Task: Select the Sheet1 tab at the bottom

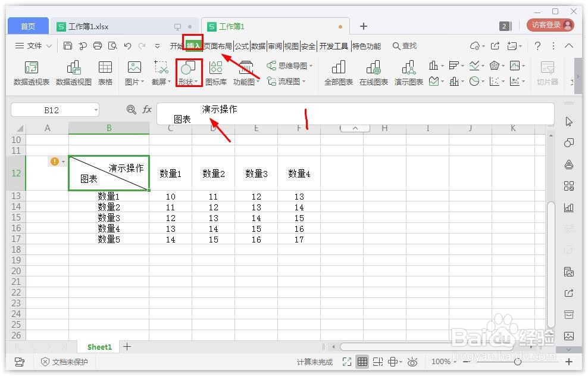Action: tap(99, 346)
